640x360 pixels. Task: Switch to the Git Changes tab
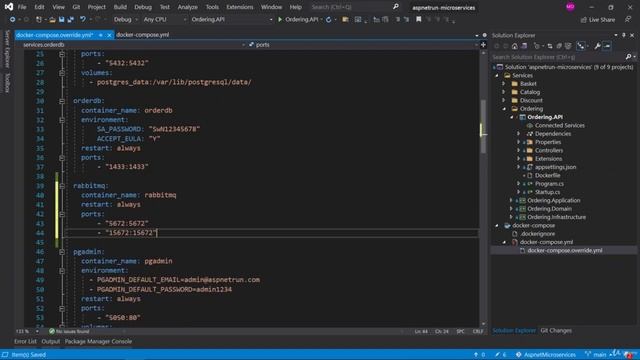(x=556, y=331)
